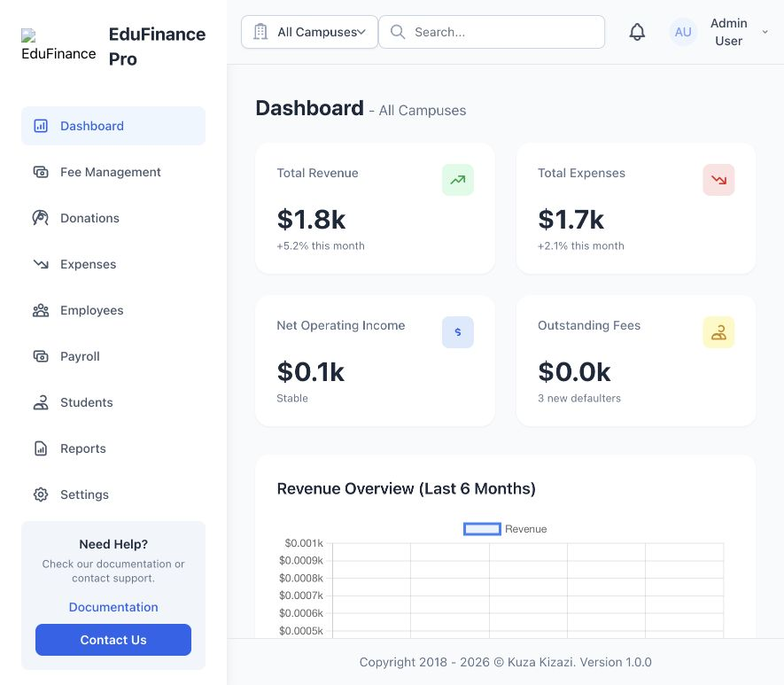Click the Net Operating Income $0.1k value

coord(311,372)
